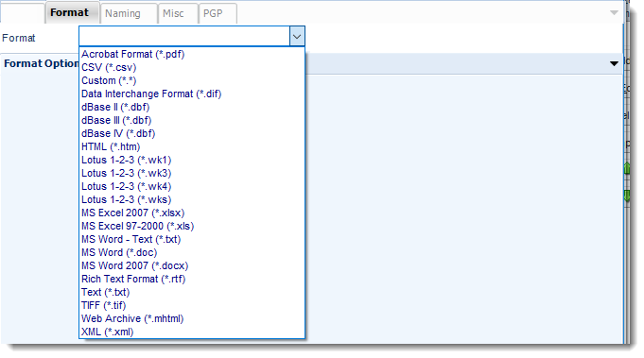Select dBase IV (*.dbf) entry
Viewport: 644px width, 358px height.
pos(192,133)
